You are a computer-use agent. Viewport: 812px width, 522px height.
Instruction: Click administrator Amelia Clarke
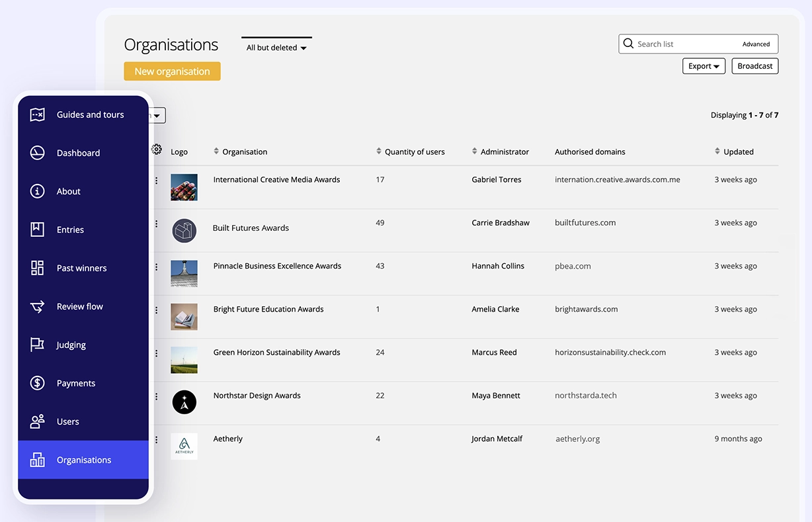point(495,309)
